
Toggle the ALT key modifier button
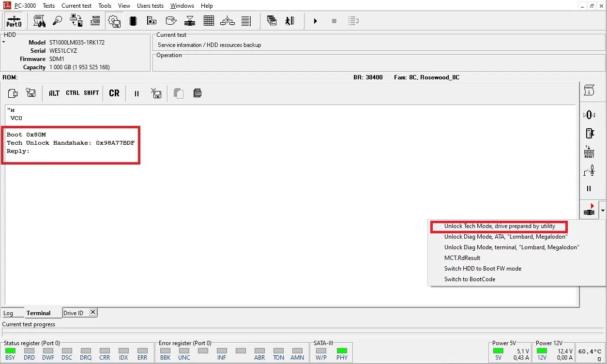tap(54, 93)
